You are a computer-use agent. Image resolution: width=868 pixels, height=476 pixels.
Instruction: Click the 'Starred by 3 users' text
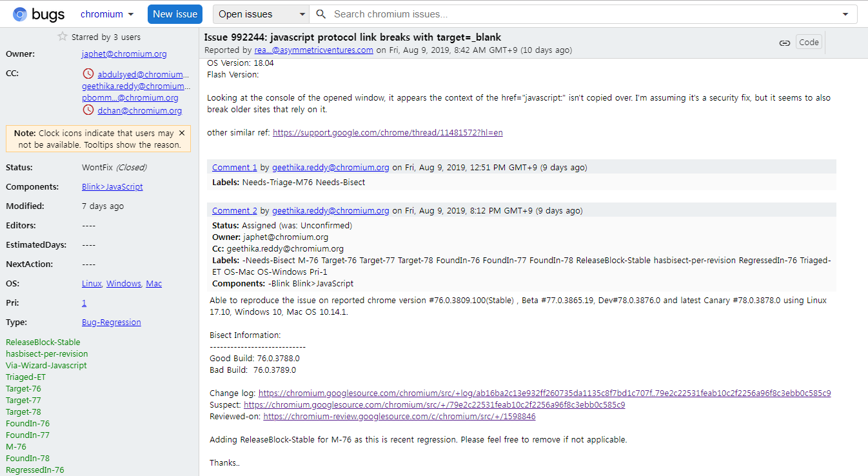pos(106,37)
